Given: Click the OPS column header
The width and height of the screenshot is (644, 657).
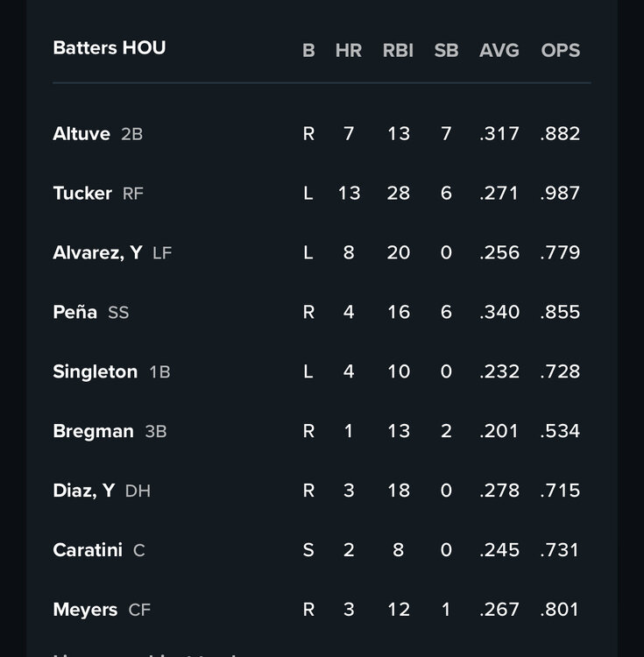Looking at the screenshot, I should (x=560, y=51).
